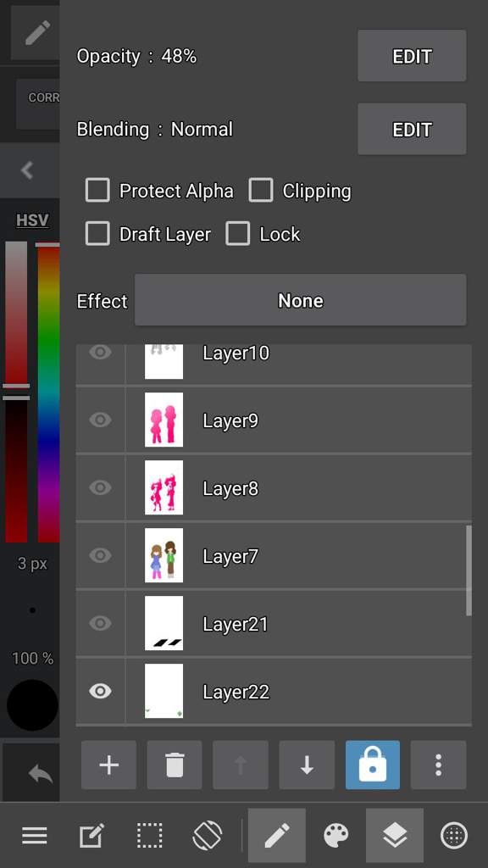Check the Clipping checkbox
Image resolution: width=488 pixels, height=868 pixels.
(261, 191)
